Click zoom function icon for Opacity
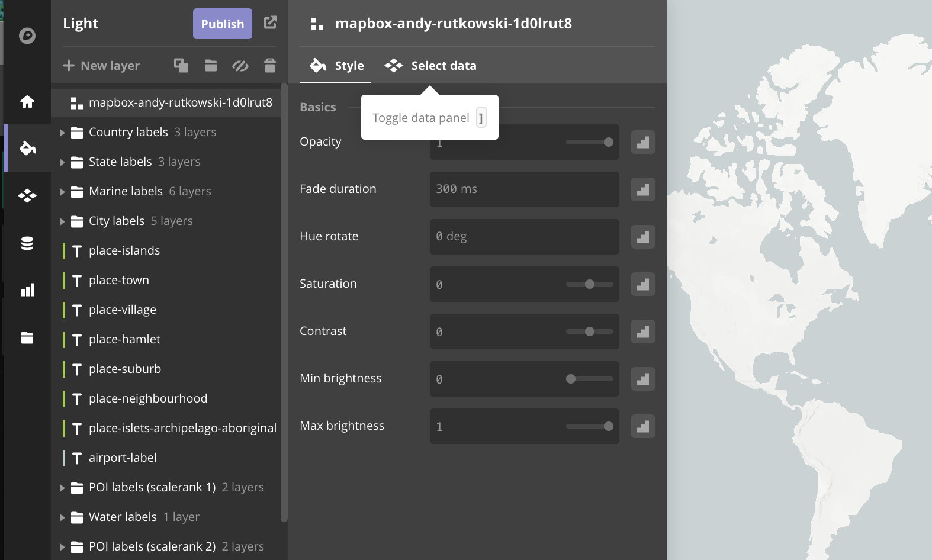This screenshot has height=560, width=932. coord(643,142)
